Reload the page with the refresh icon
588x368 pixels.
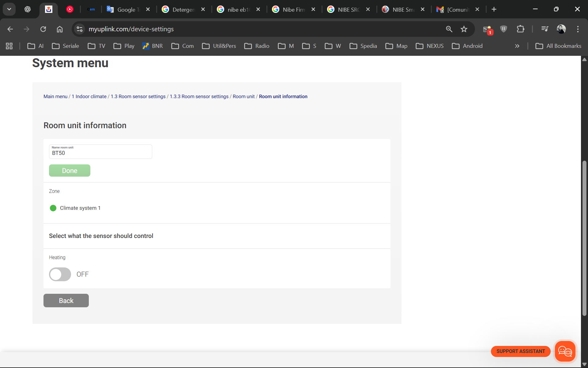[x=43, y=29]
